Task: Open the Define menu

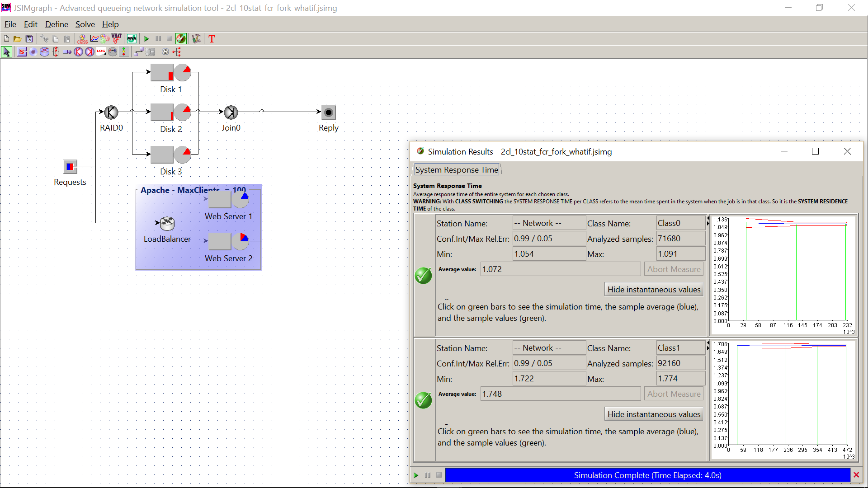Action: [x=56, y=24]
